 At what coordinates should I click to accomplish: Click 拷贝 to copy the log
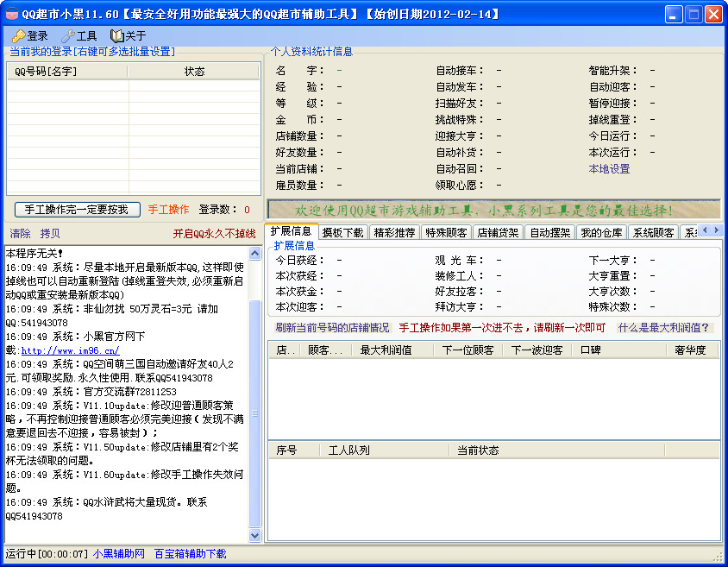[50, 234]
